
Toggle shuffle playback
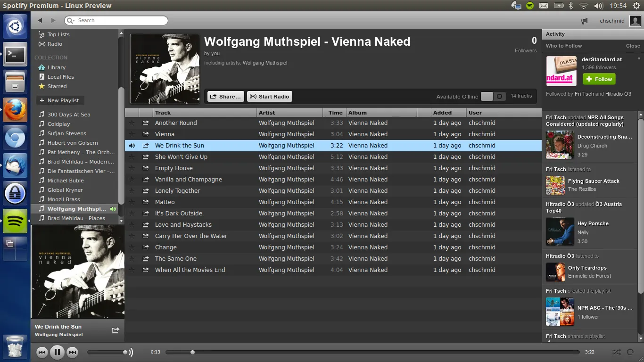tap(616, 352)
